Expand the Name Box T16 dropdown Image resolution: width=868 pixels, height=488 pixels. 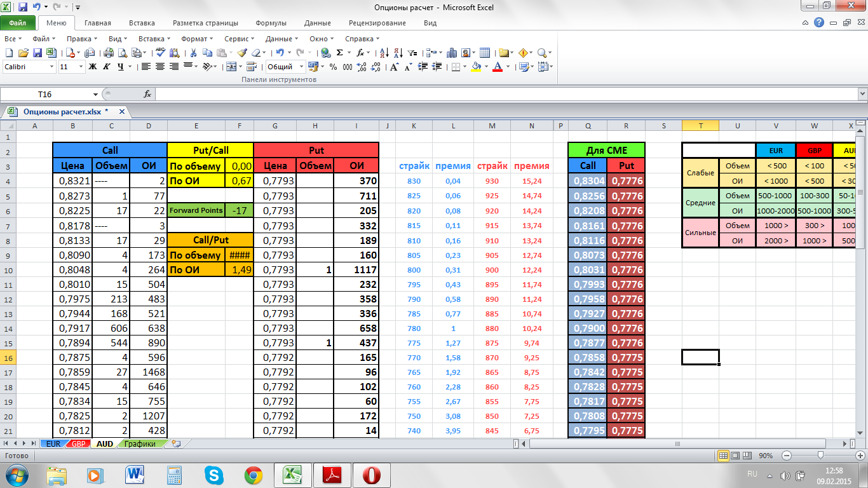coord(95,94)
